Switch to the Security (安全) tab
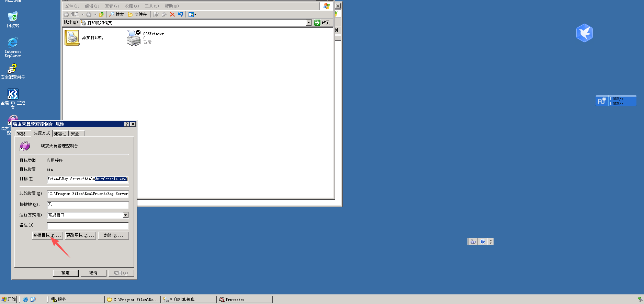 coord(76,133)
